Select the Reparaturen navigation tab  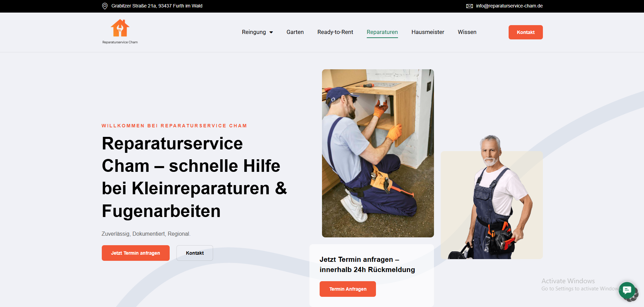[382, 32]
